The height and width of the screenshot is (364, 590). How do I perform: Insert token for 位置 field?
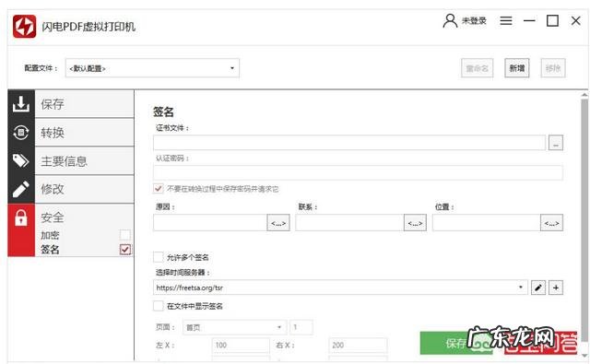click(x=551, y=223)
